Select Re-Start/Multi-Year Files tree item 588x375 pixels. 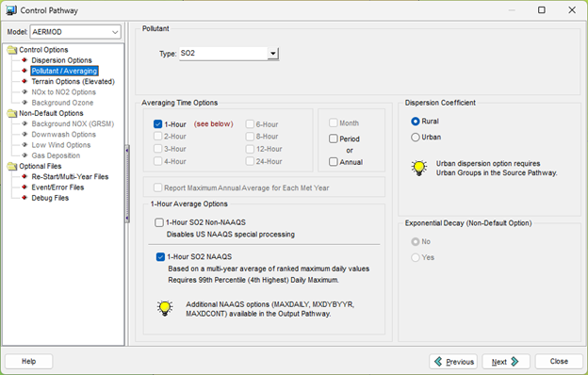click(x=70, y=176)
